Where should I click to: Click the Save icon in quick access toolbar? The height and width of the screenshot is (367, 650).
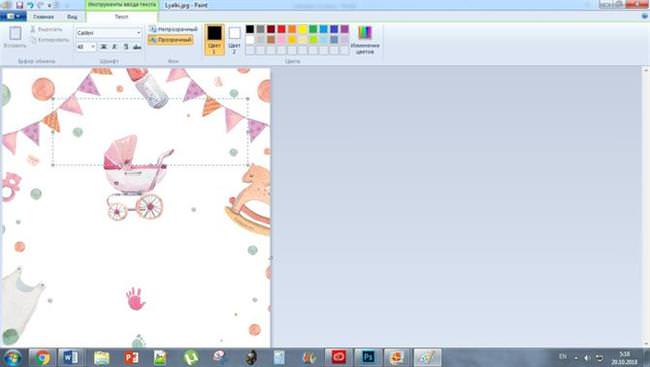[x=19, y=5]
